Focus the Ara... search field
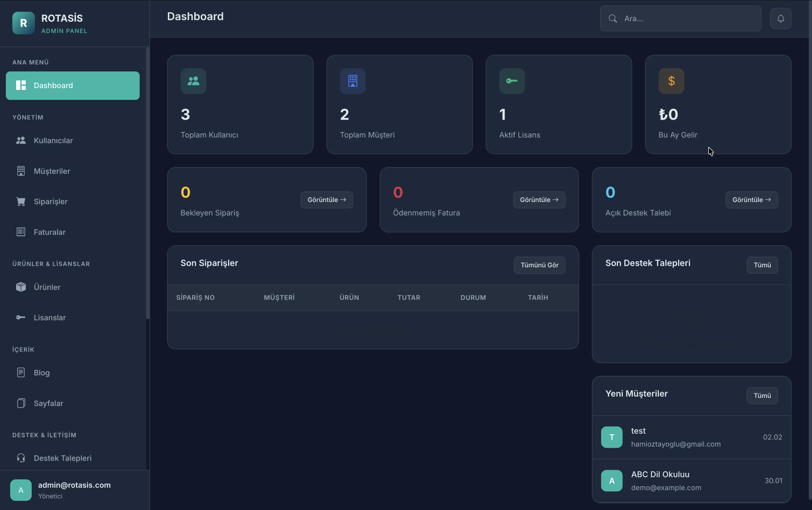The height and width of the screenshot is (510, 812). 681,19
